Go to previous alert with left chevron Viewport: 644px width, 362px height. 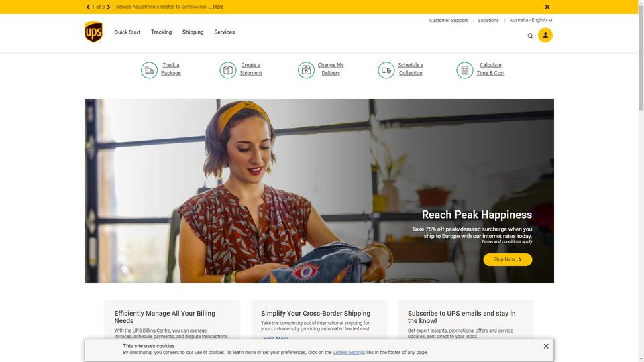(88, 7)
